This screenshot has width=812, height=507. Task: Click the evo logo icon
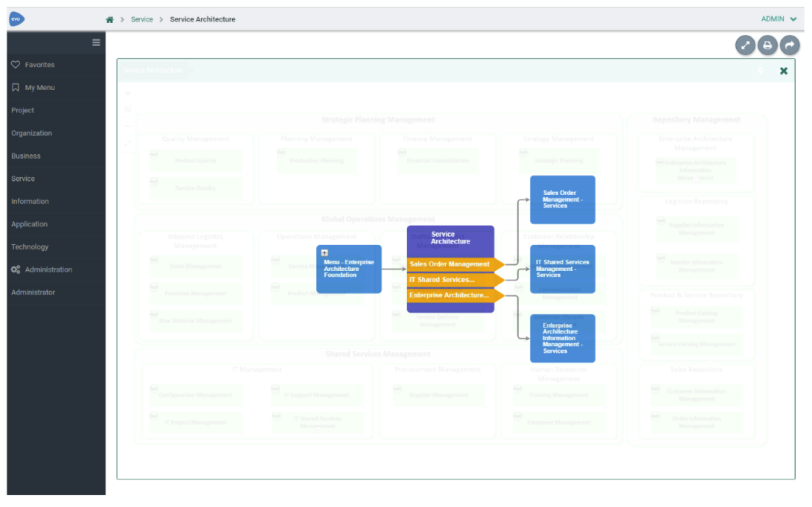click(16, 19)
